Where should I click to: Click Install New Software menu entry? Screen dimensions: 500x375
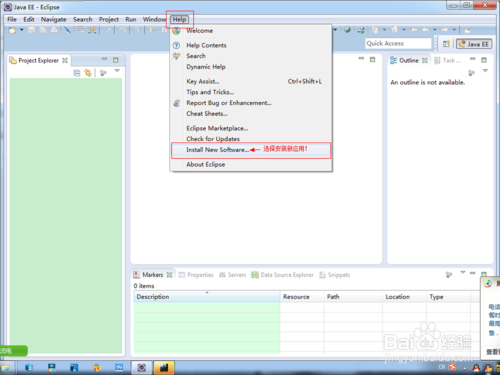217,150
